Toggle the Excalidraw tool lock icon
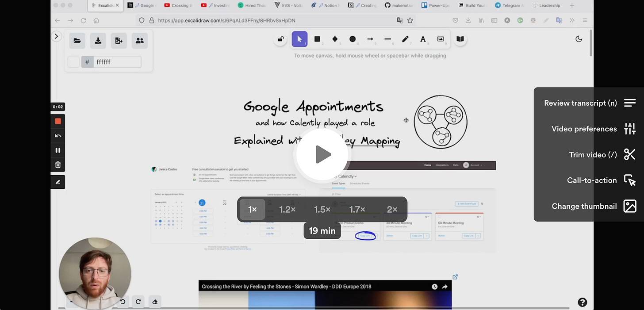The width and height of the screenshot is (644, 310). click(280, 39)
